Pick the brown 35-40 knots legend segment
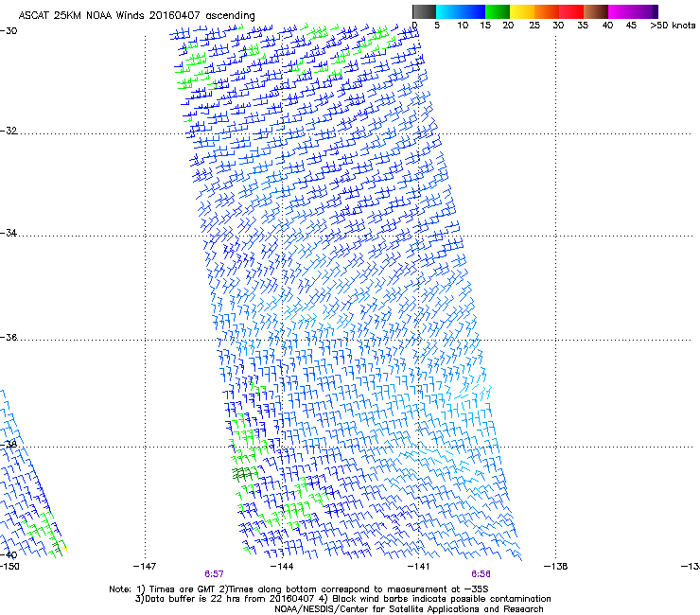Screen dimensions: 700x615 point(596,11)
